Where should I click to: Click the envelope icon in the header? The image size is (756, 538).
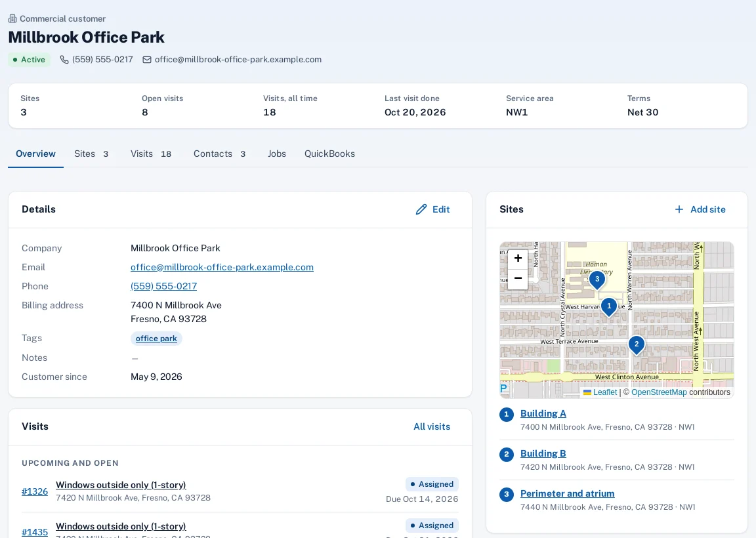[x=147, y=60]
